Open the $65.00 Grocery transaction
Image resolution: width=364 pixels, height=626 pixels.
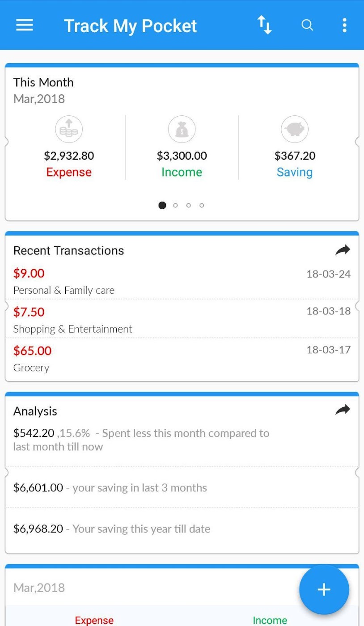coord(182,359)
